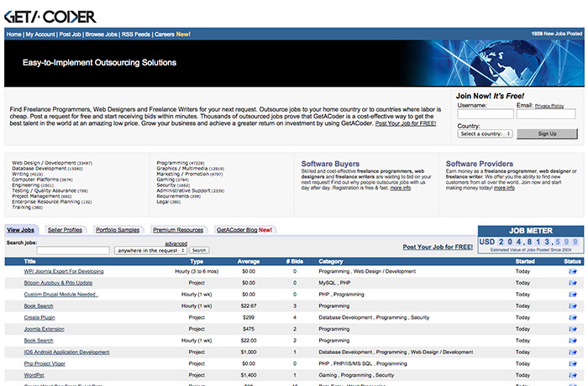Open Training category
Viewport: 588px width, 386px height.
click(28, 207)
